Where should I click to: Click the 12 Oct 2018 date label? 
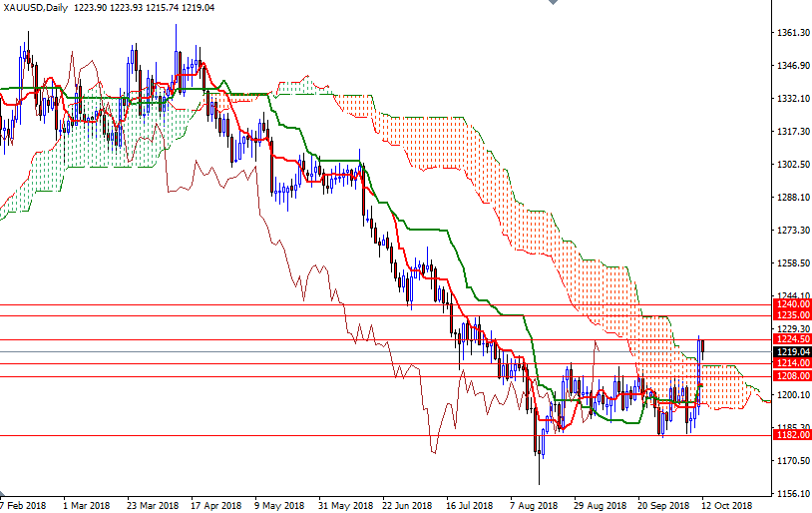coord(725,505)
